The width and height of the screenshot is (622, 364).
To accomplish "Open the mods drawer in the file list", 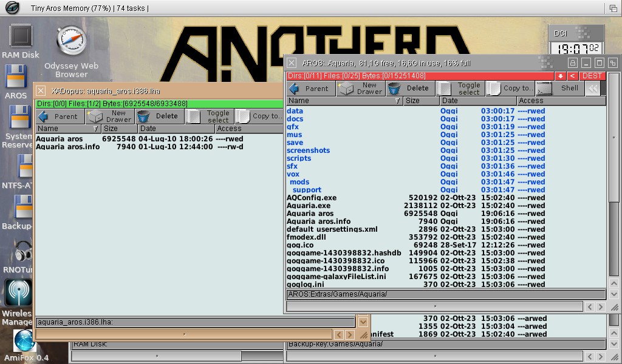I will (x=299, y=182).
